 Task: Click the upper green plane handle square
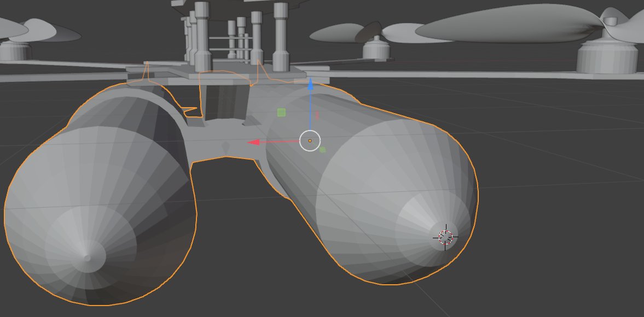[281, 112]
